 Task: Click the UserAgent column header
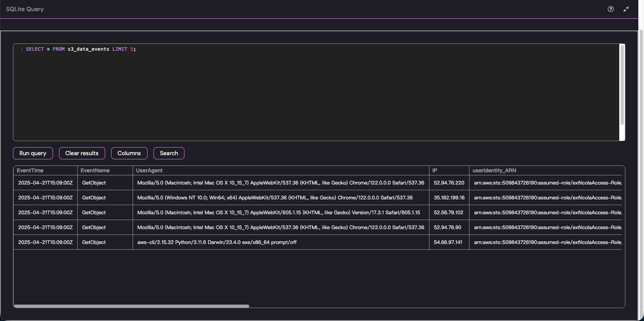pos(149,170)
